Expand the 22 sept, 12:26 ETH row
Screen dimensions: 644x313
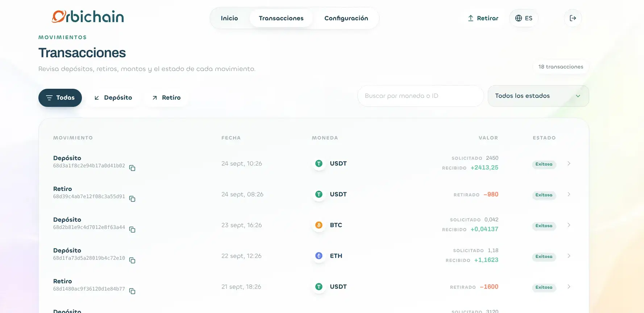[x=569, y=256]
